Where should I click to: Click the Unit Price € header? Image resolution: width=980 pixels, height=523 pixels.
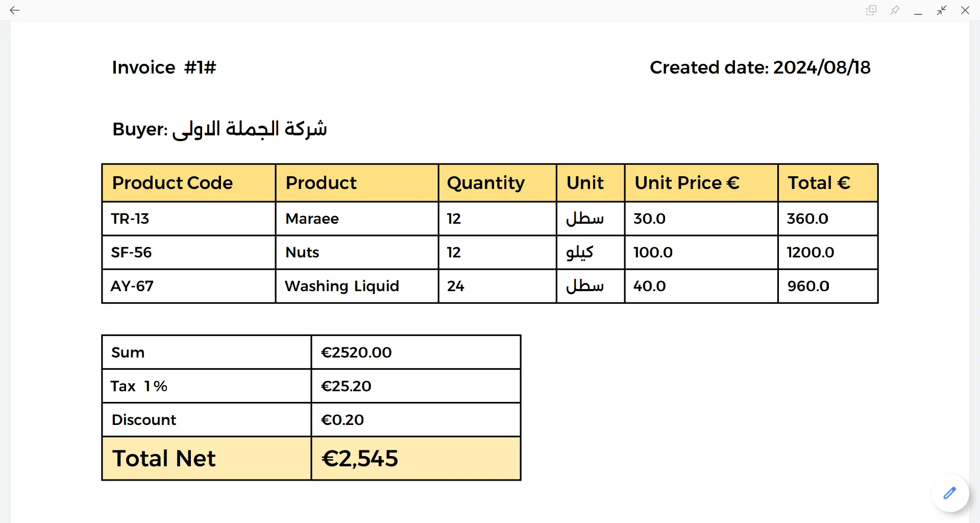pos(701,183)
